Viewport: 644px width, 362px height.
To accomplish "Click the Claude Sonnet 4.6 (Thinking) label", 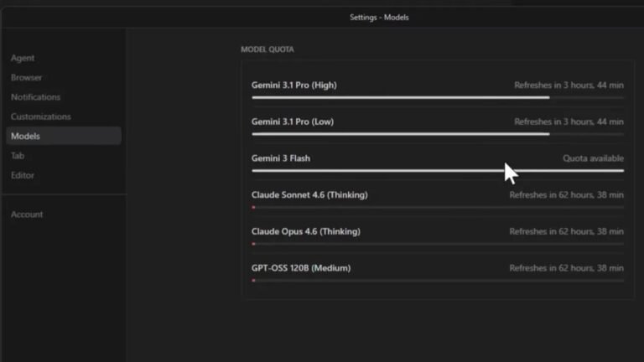I will (x=309, y=194).
